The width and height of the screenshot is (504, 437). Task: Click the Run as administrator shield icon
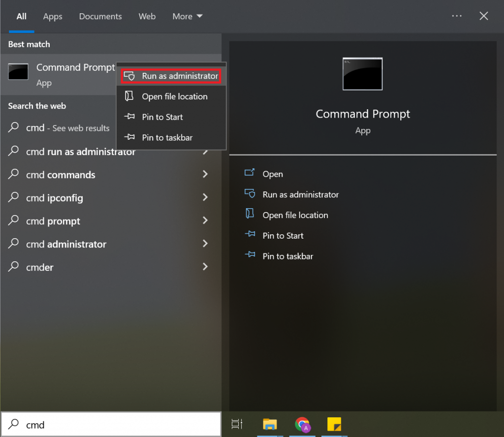point(129,76)
